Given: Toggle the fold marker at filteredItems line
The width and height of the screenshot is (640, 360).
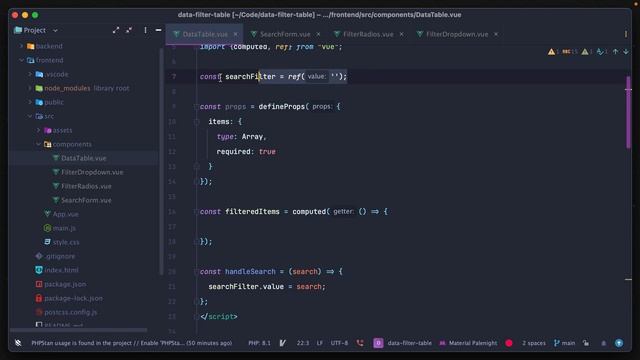Looking at the screenshot, I should click(x=196, y=212).
